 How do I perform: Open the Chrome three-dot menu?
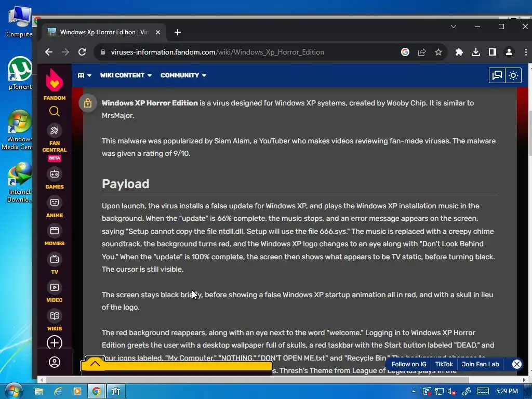[526, 52]
